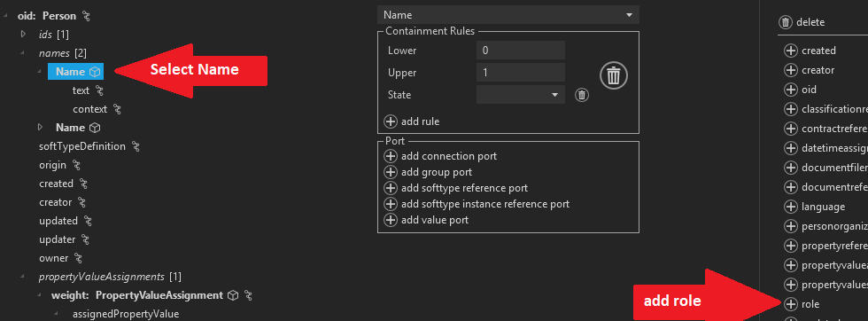This screenshot has width=868, height=321.
Task: Collapse the oid: Person root node
Action: (x=5, y=16)
